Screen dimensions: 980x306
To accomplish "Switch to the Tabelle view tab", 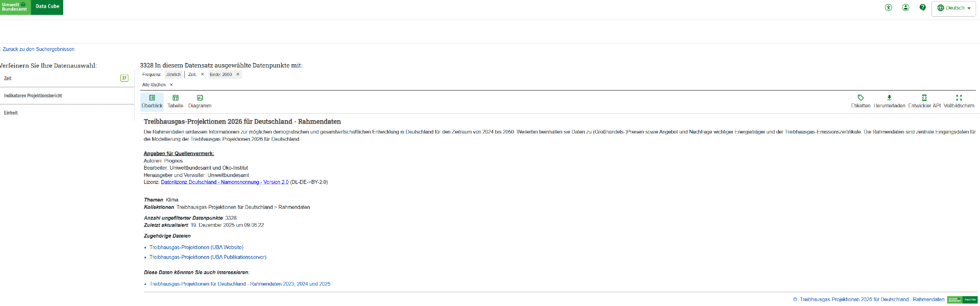I will tap(175, 102).
